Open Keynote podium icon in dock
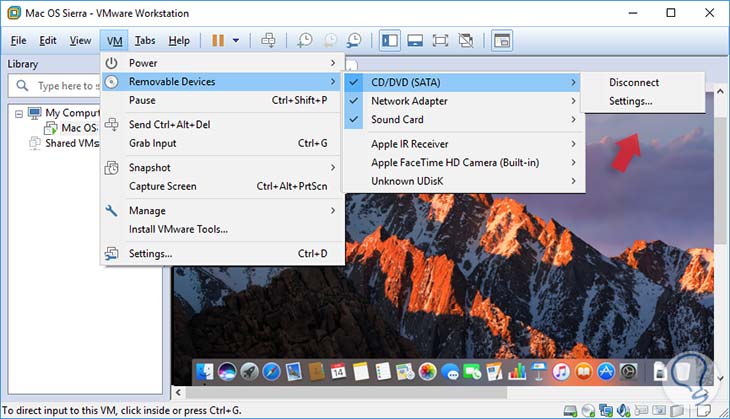The height and width of the screenshot is (419, 730). tap(539, 372)
